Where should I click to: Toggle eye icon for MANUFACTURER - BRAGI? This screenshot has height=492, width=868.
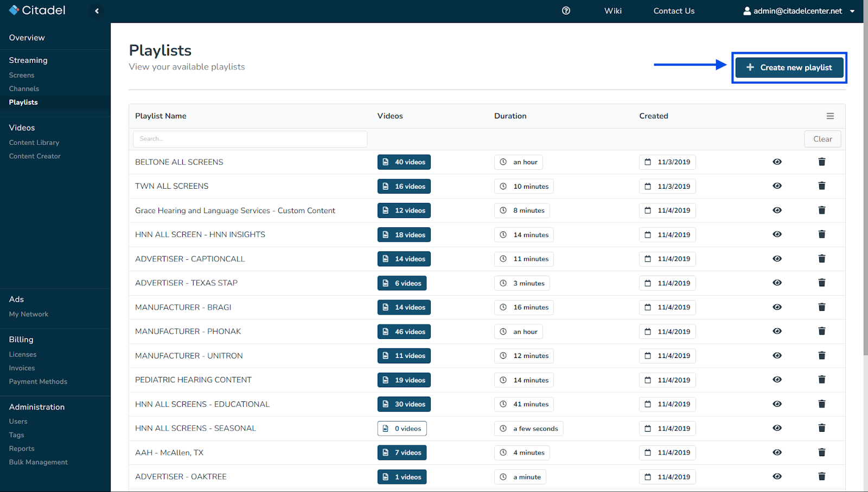click(x=777, y=307)
